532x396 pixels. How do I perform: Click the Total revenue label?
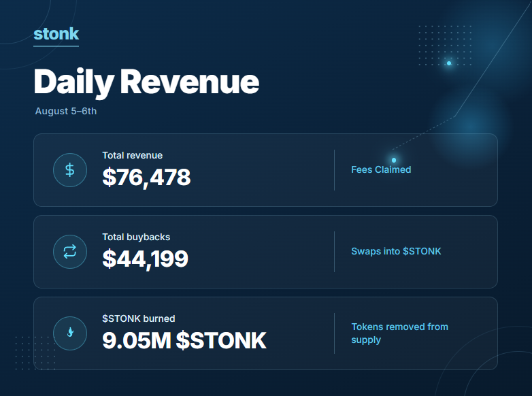(x=133, y=155)
